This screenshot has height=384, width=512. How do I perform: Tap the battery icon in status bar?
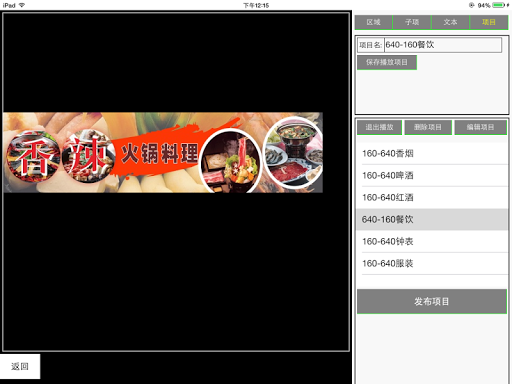pyautogui.click(x=499, y=5)
